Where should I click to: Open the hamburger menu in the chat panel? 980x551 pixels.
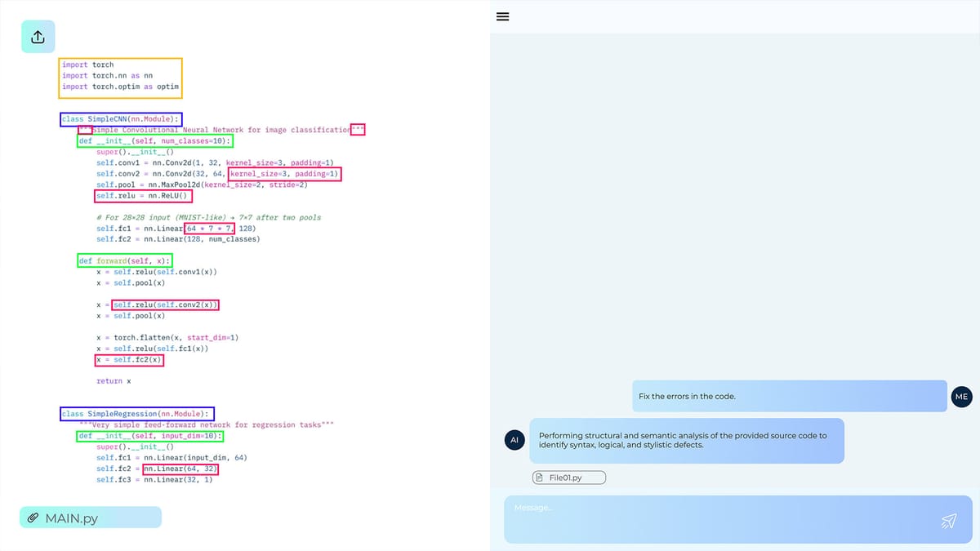[x=503, y=16]
